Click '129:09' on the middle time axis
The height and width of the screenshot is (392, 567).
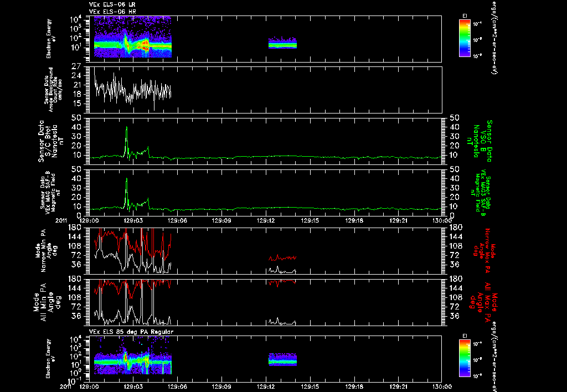tap(221, 220)
